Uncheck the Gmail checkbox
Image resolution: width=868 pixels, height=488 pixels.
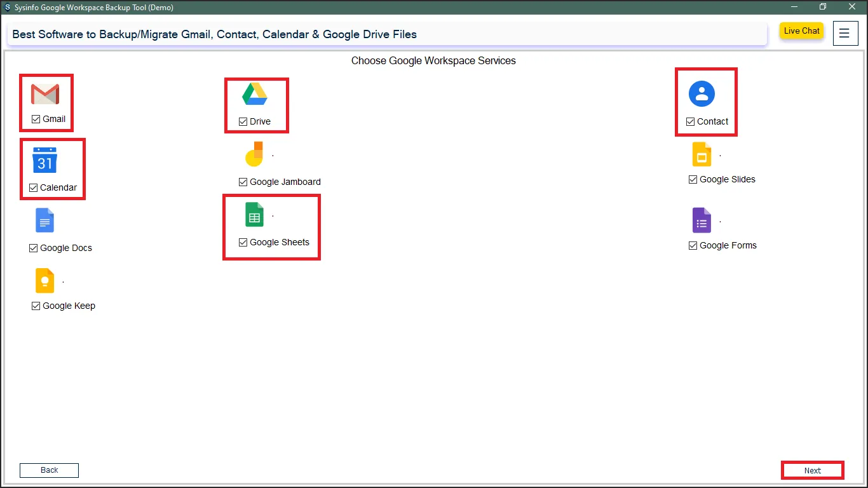click(x=36, y=119)
